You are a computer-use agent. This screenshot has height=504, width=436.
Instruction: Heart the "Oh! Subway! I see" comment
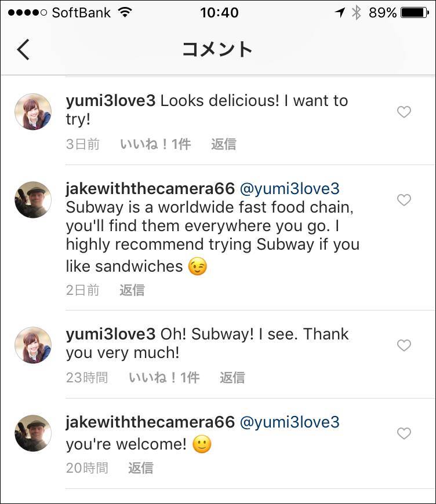coord(404,345)
